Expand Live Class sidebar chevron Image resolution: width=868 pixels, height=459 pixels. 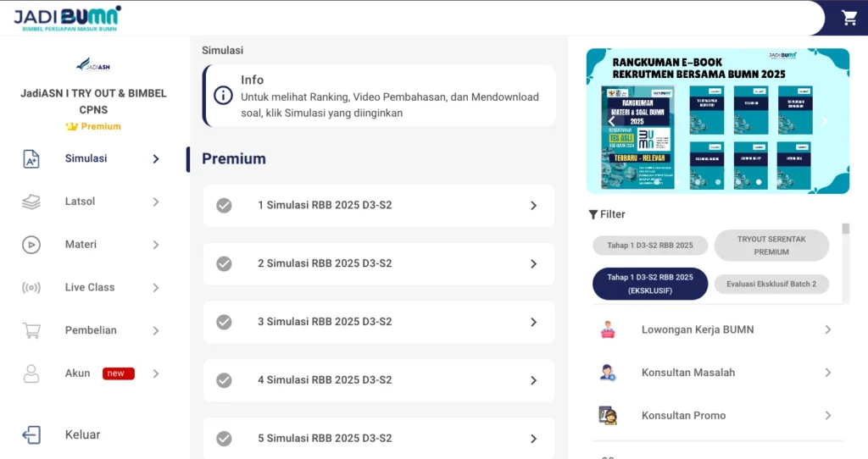pyautogui.click(x=156, y=288)
